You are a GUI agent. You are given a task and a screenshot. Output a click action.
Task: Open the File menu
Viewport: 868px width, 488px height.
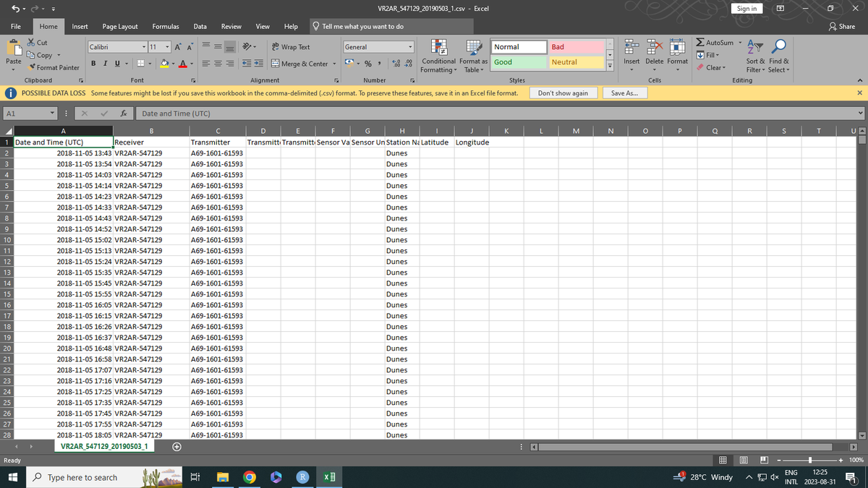(x=15, y=26)
